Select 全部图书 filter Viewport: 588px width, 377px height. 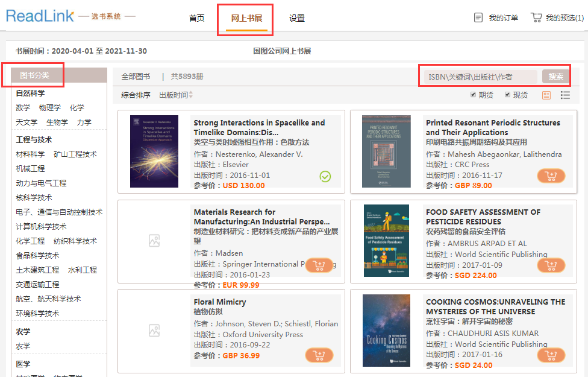point(136,77)
